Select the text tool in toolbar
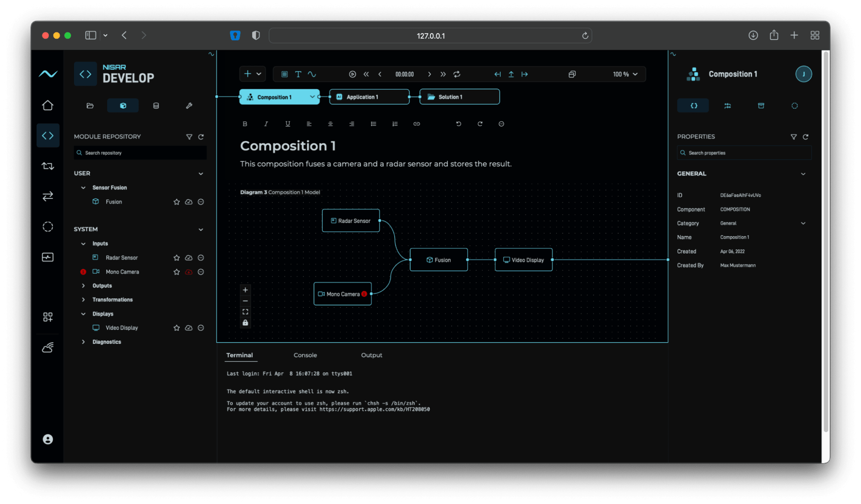861x504 pixels. point(298,74)
